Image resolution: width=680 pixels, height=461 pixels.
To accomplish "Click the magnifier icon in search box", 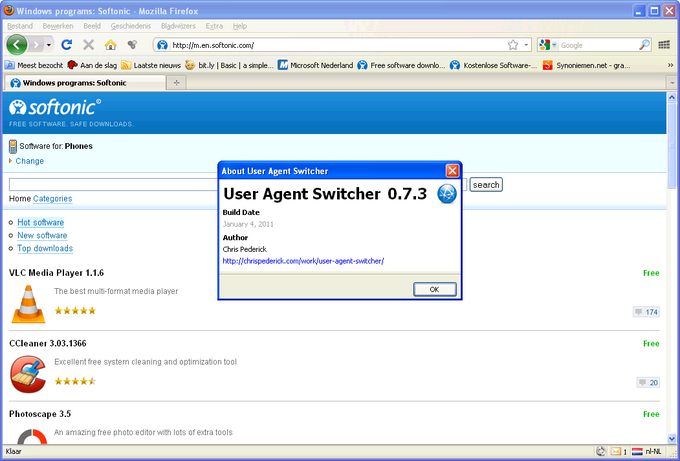I will click(x=644, y=45).
